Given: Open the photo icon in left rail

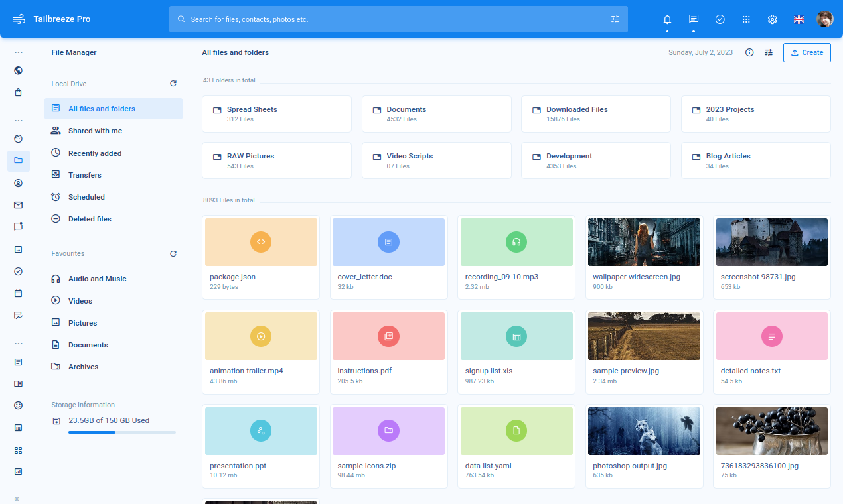Looking at the screenshot, I should click(19, 249).
